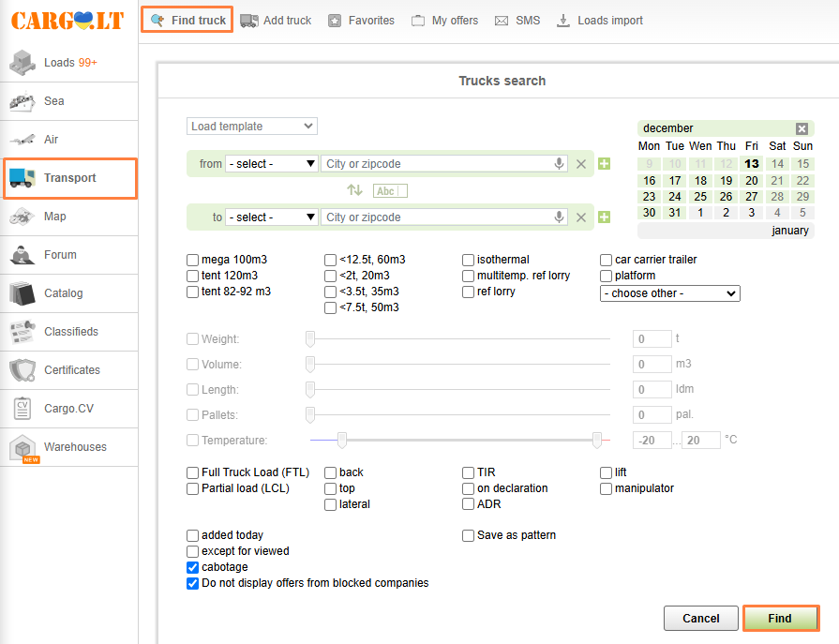The image size is (839, 644).
Task: Close the december calendar panel
Action: pos(802,128)
